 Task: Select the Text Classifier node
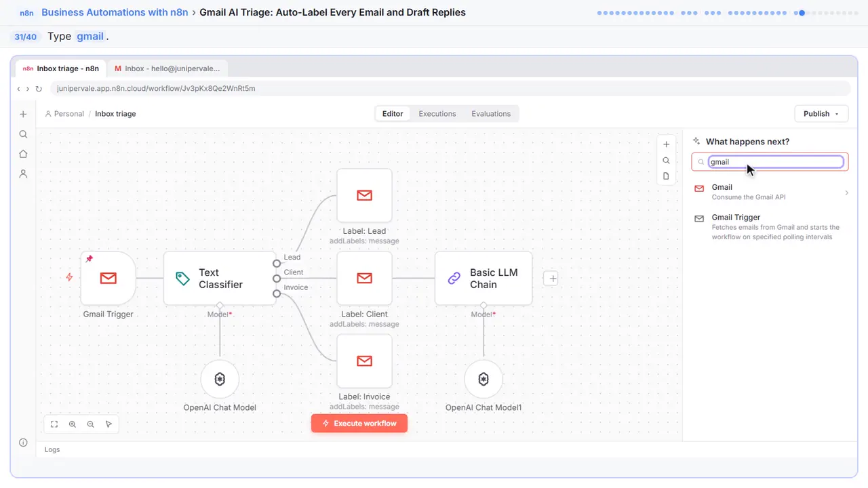click(220, 278)
